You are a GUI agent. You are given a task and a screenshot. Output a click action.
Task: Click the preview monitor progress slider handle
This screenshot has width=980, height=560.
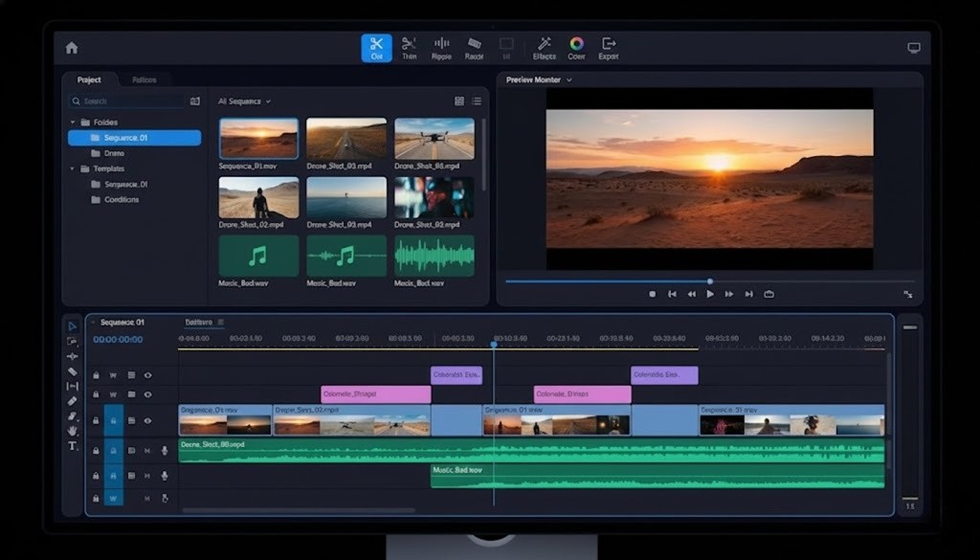(710, 281)
